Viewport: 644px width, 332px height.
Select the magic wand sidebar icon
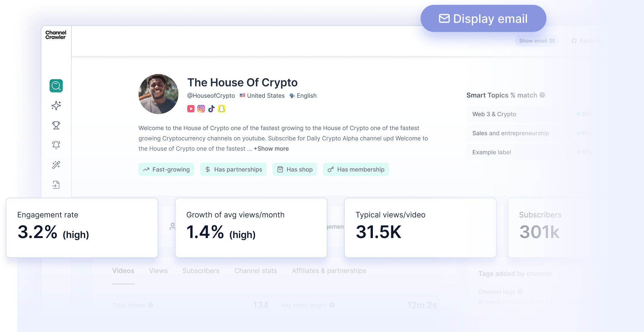pos(56,165)
